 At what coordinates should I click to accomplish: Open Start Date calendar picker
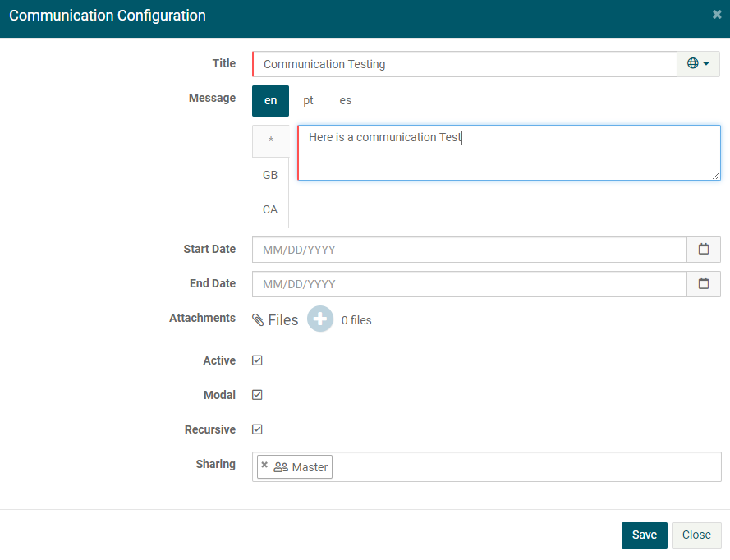pos(703,250)
